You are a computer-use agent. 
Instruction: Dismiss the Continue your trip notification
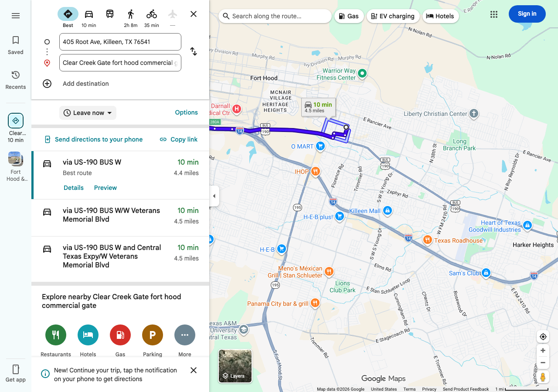[x=194, y=370]
